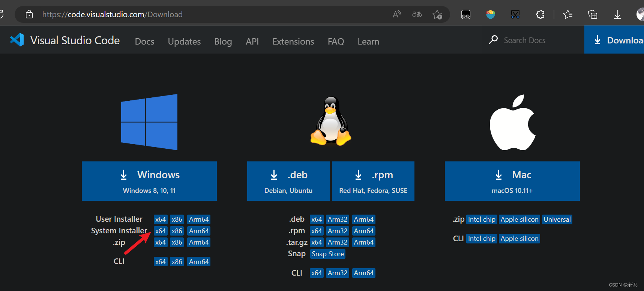The width and height of the screenshot is (644, 291).
Task: Select Windows .zip Arm64 link
Action: click(x=199, y=242)
